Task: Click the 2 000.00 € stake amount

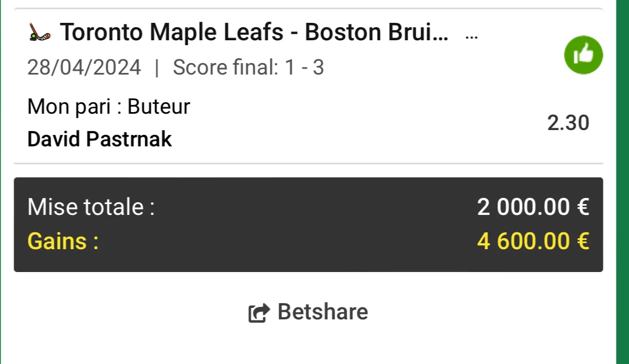Action: click(533, 207)
